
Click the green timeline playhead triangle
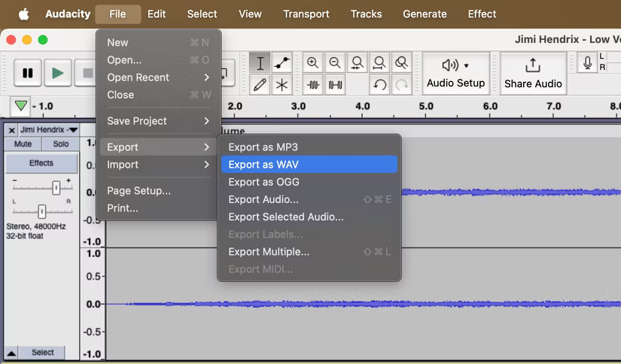(x=20, y=105)
